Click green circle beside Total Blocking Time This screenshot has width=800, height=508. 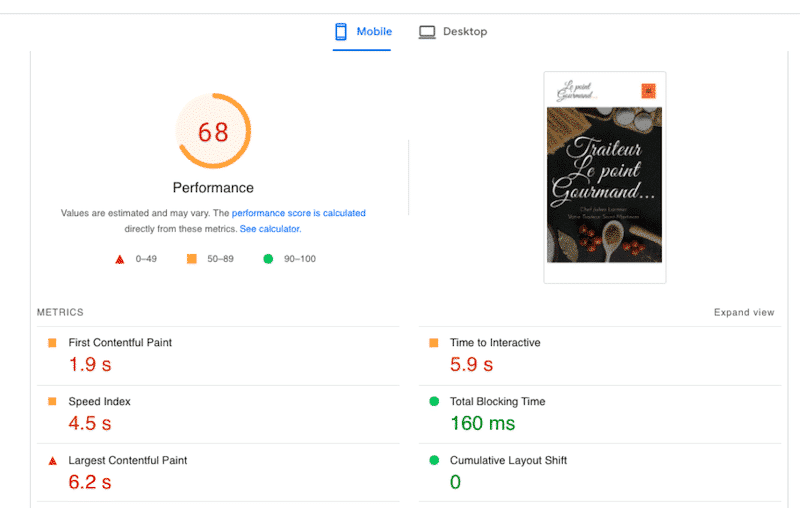click(434, 402)
